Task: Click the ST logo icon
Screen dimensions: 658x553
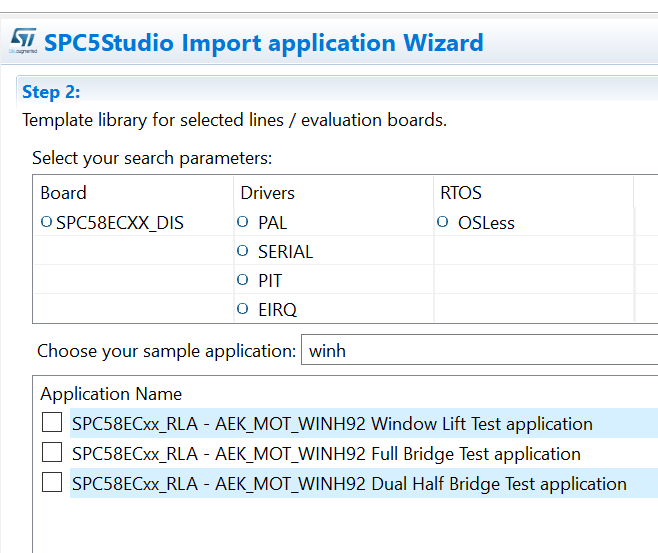Action: click(23, 39)
